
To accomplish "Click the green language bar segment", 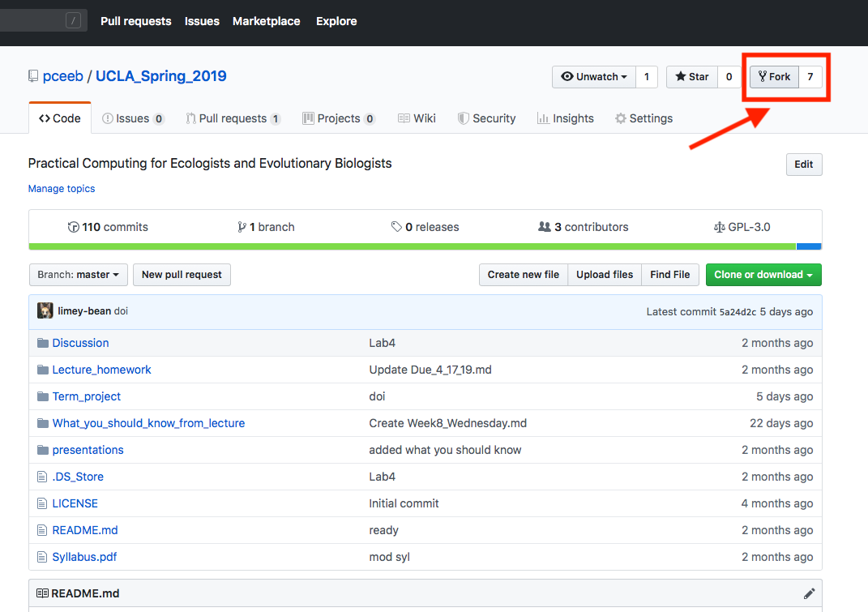I will (413, 246).
